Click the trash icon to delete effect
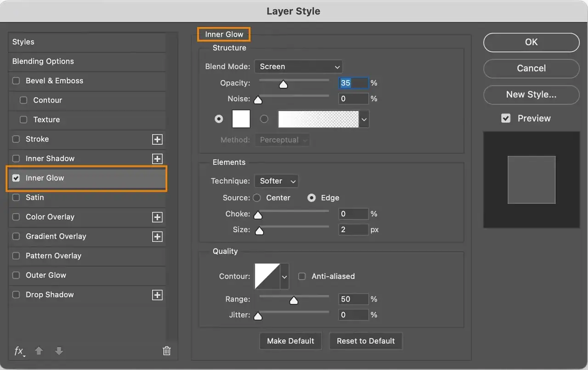The width and height of the screenshot is (588, 370). coord(167,351)
